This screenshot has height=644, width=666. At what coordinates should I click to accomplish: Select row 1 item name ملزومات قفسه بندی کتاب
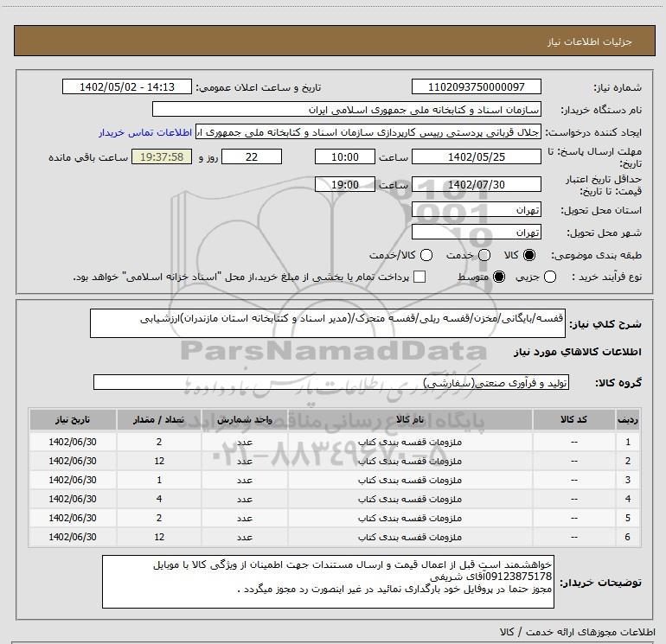(x=410, y=442)
